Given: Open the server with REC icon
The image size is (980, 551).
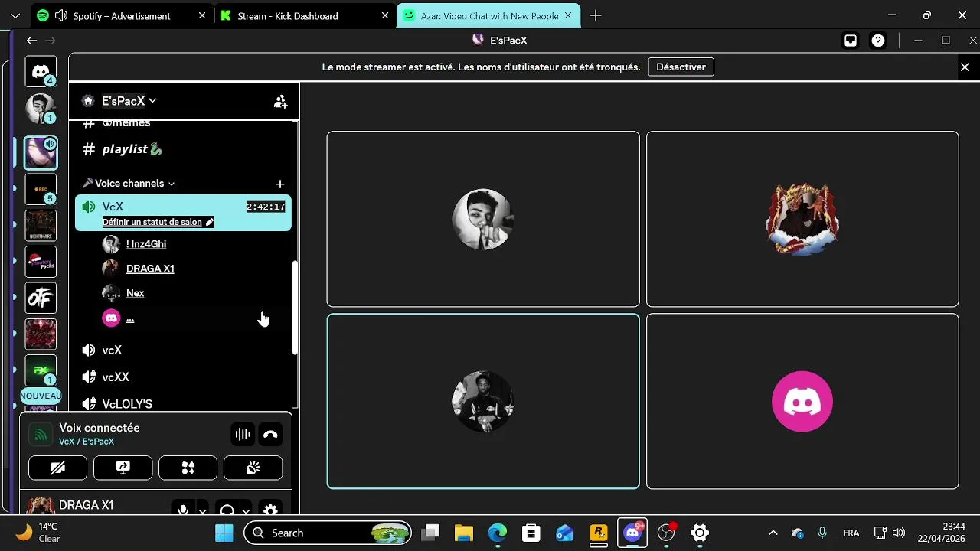Looking at the screenshot, I should pos(41,189).
